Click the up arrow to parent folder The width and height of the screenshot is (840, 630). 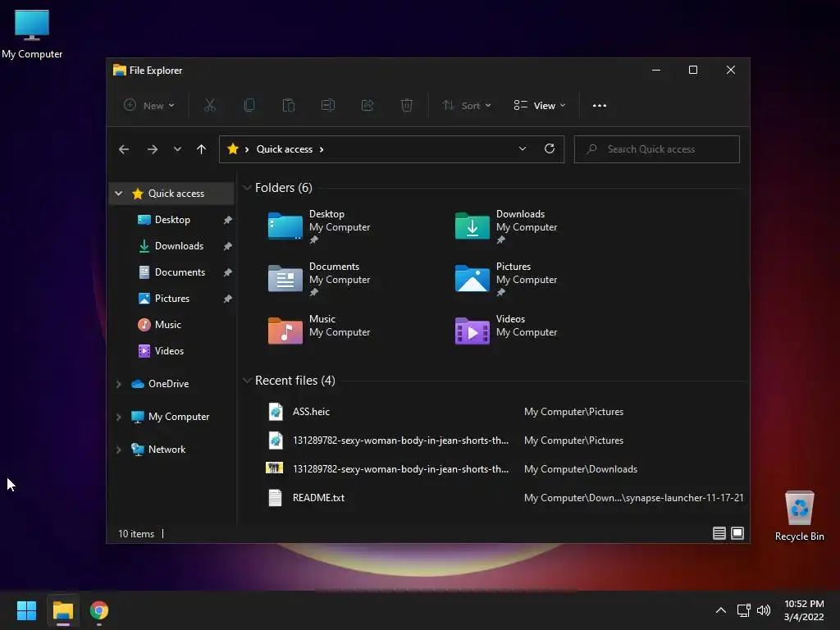[x=202, y=149]
